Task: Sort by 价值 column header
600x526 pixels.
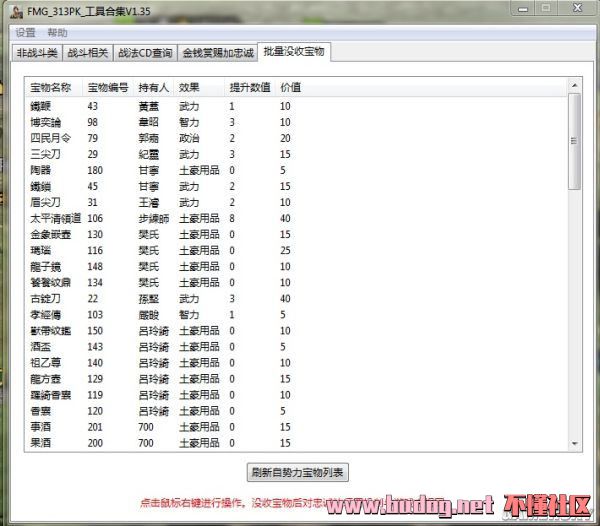Action: pyautogui.click(x=290, y=88)
